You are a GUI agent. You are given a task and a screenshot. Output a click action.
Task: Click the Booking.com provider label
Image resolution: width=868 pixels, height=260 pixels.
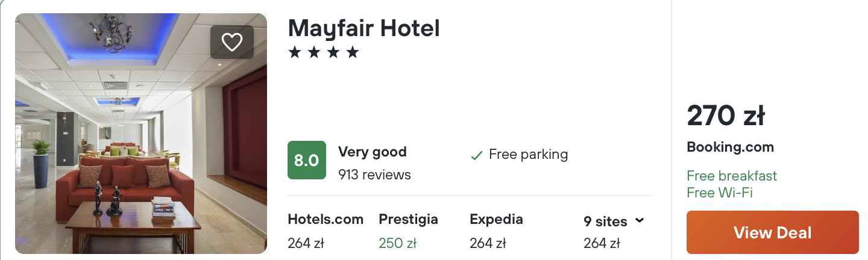click(730, 147)
